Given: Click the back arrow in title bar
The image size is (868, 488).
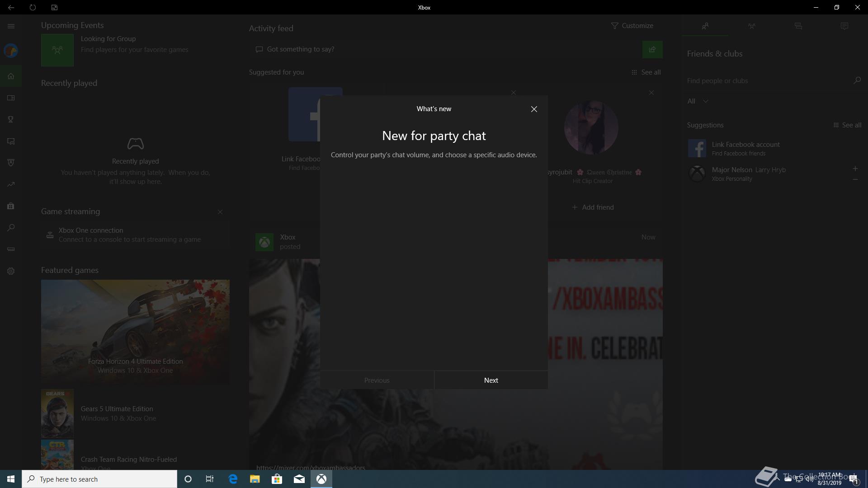Looking at the screenshot, I should [x=11, y=7].
